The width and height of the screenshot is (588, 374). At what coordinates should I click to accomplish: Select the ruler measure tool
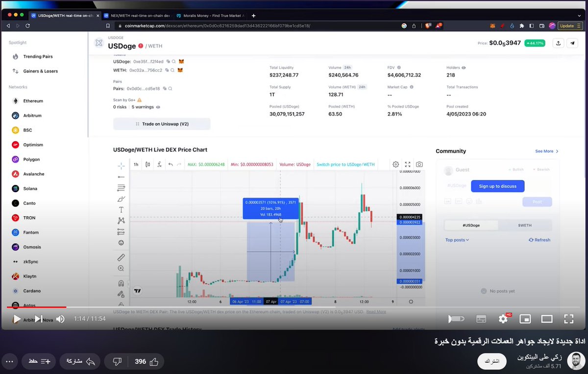pos(121,257)
